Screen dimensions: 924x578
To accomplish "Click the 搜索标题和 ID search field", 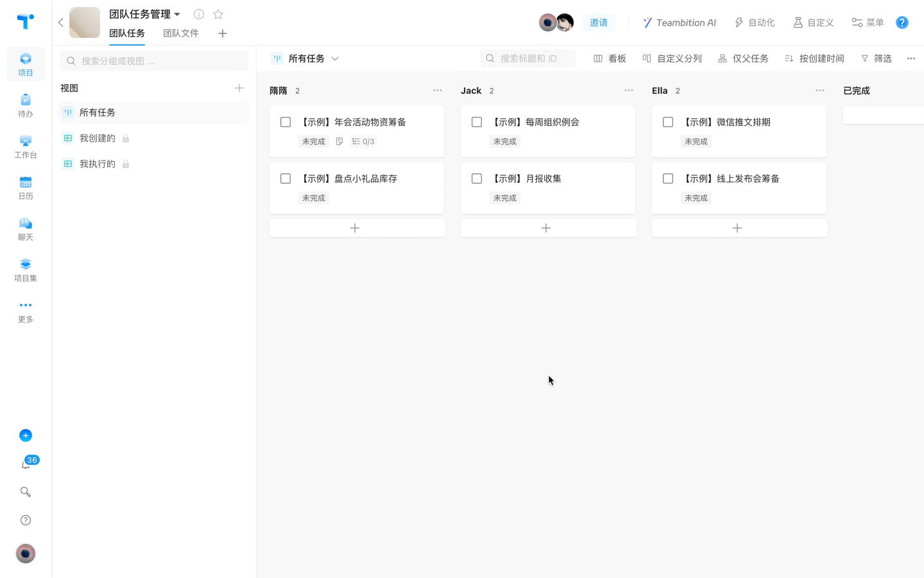I will point(527,58).
